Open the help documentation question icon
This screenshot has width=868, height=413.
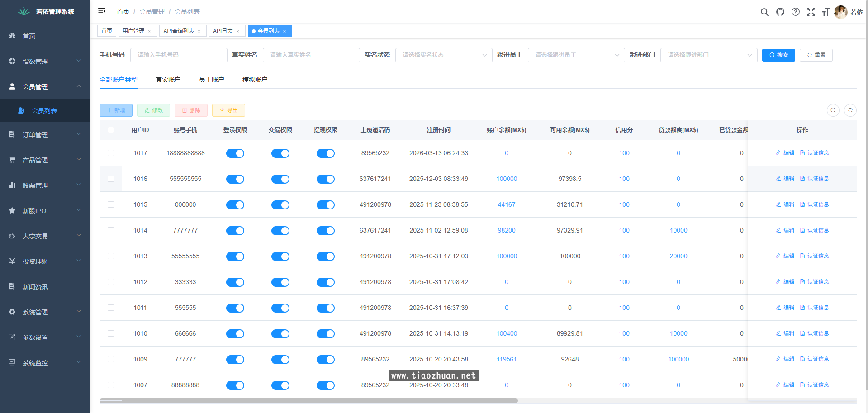pos(796,12)
